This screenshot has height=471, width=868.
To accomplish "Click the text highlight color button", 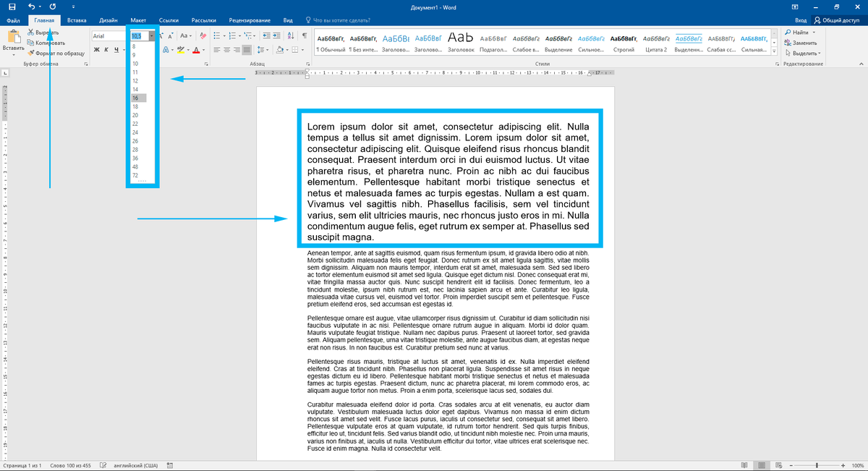I will click(x=181, y=50).
